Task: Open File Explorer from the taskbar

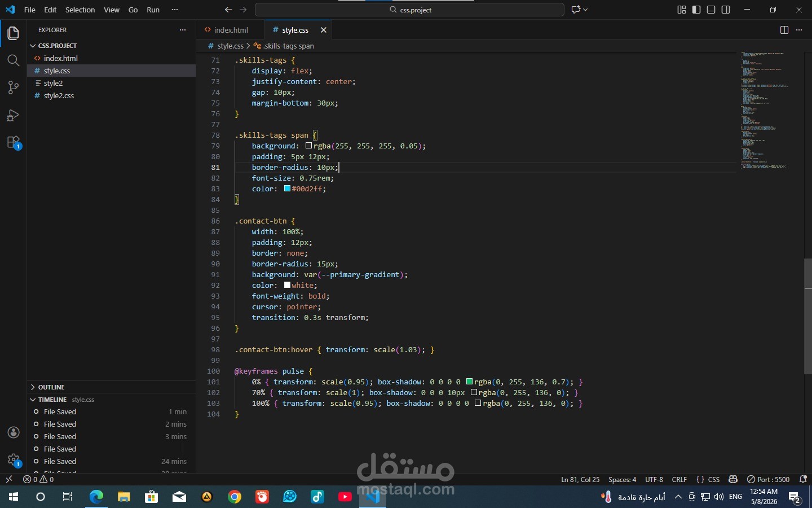Action: coord(124,497)
